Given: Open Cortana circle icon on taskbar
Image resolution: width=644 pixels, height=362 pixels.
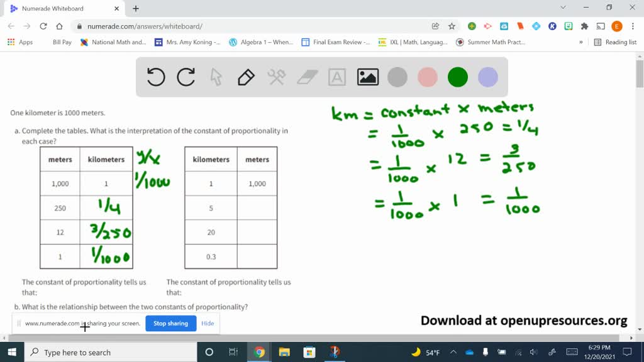Looking at the screenshot, I should click(209, 352).
